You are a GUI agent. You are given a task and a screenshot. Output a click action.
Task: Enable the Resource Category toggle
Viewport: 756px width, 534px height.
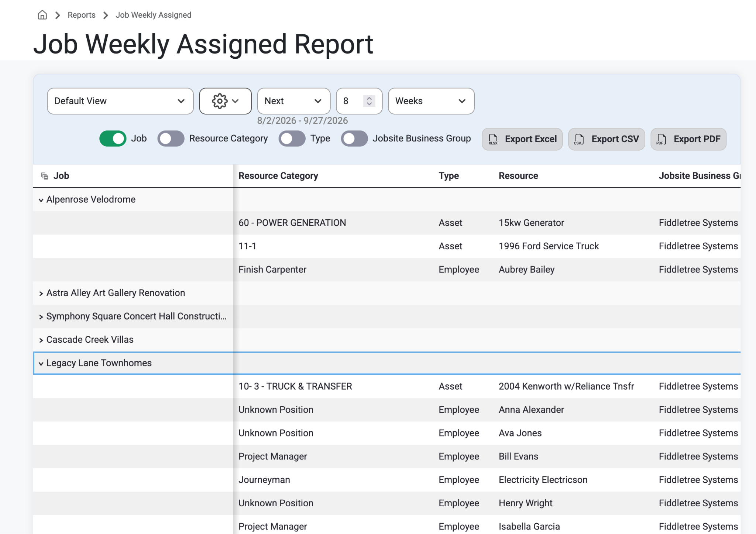[x=171, y=138]
